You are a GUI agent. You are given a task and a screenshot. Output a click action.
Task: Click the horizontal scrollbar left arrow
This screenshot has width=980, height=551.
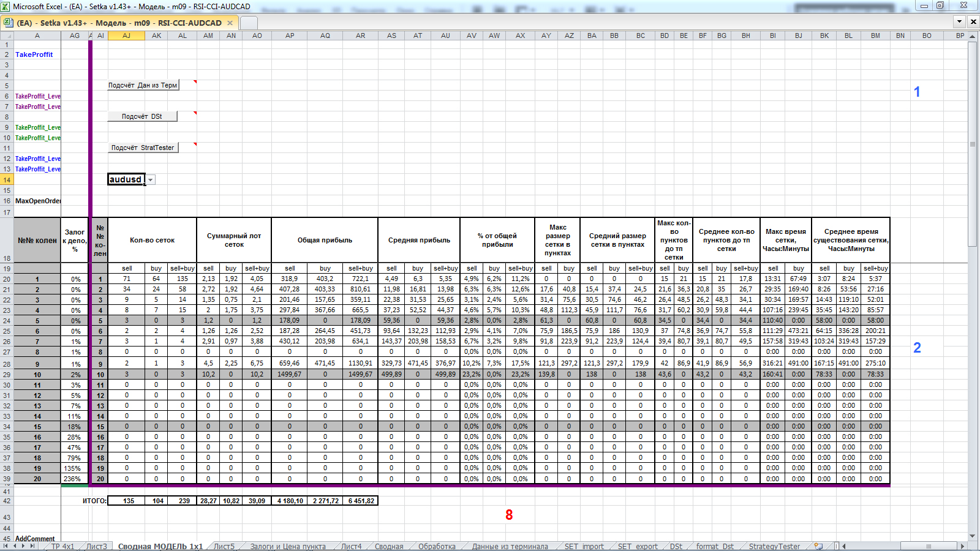[x=843, y=546]
